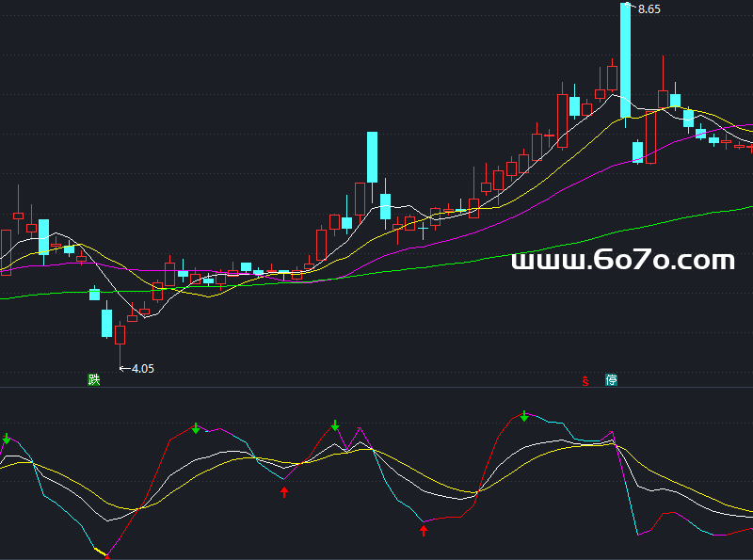Viewport: 753px width, 560px height.
Task: Select the tallest cyan candlestick at the peak
Action: click(625, 56)
